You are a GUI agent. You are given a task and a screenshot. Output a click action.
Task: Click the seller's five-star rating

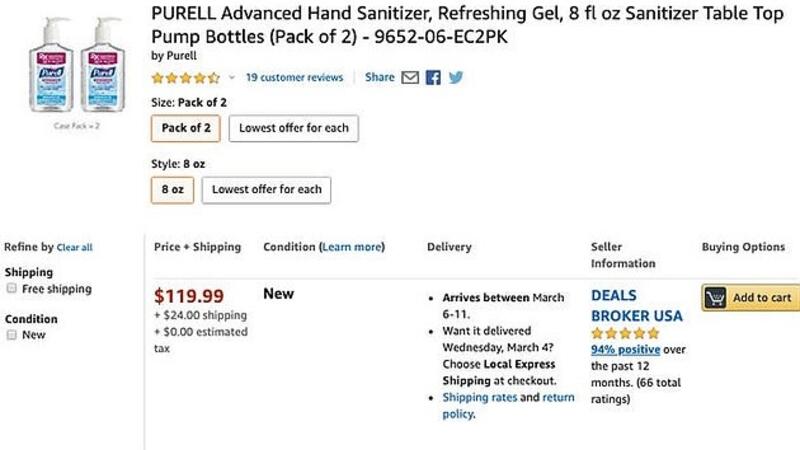625,333
